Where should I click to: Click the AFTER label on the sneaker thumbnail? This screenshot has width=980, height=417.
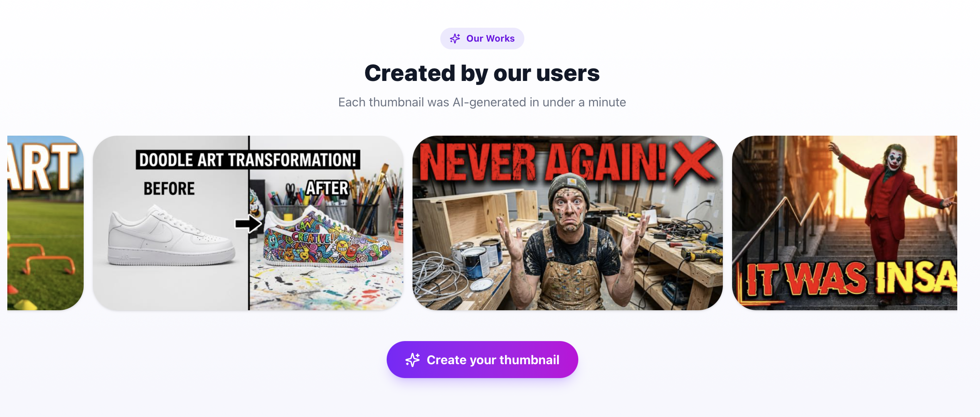point(327,188)
